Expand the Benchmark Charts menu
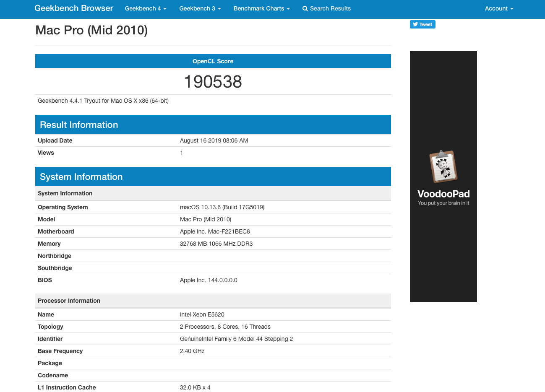Viewport: 545px width, 392px height. (262, 8)
